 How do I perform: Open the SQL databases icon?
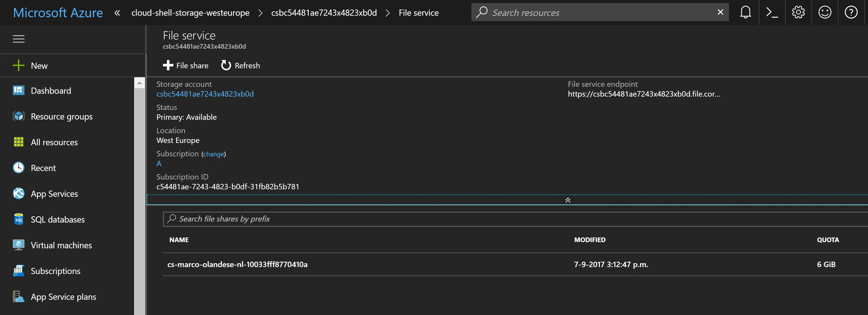(x=19, y=219)
